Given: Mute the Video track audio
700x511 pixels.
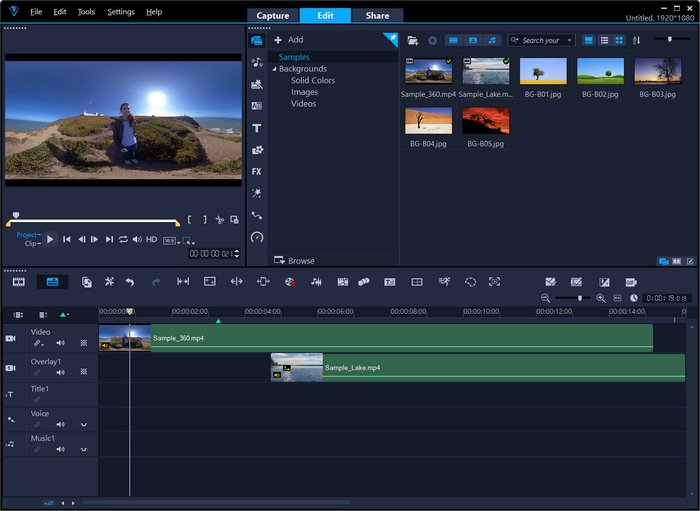Looking at the screenshot, I should click(x=60, y=343).
